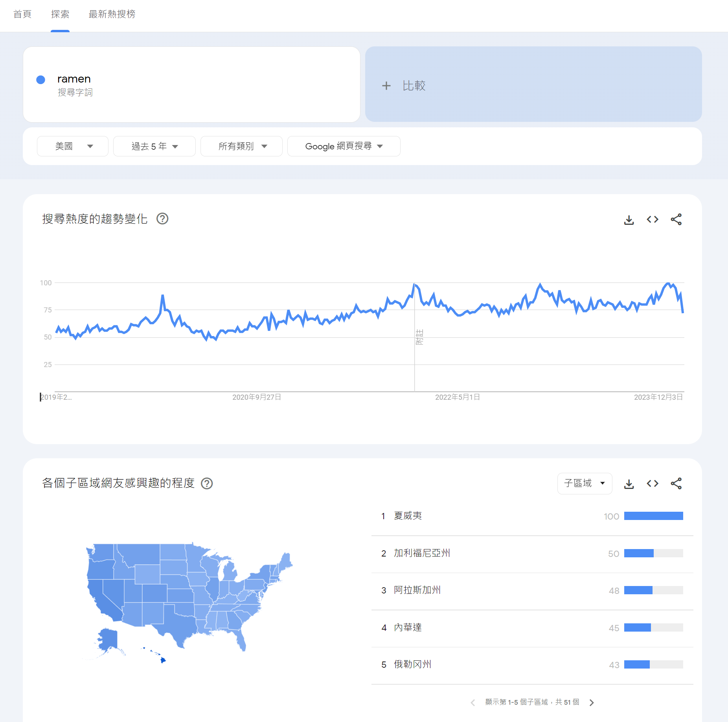
Task: Select 加利福尼亞州 in the subregion list
Action: (x=422, y=553)
